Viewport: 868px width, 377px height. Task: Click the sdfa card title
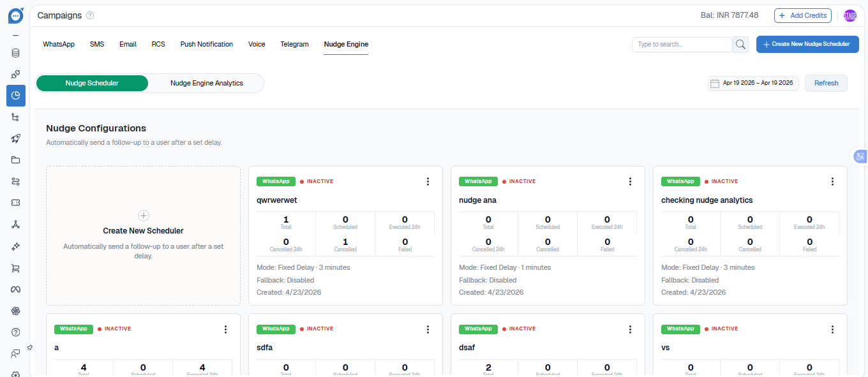pyautogui.click(x=264, y=348)
